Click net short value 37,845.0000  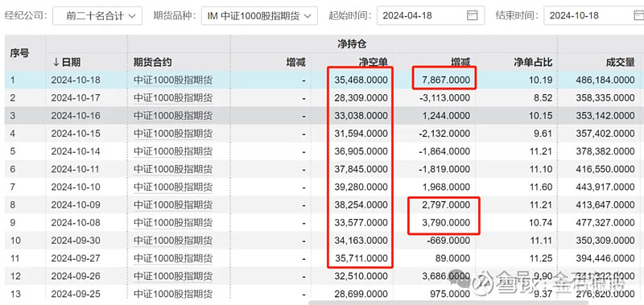coord(361,169)
